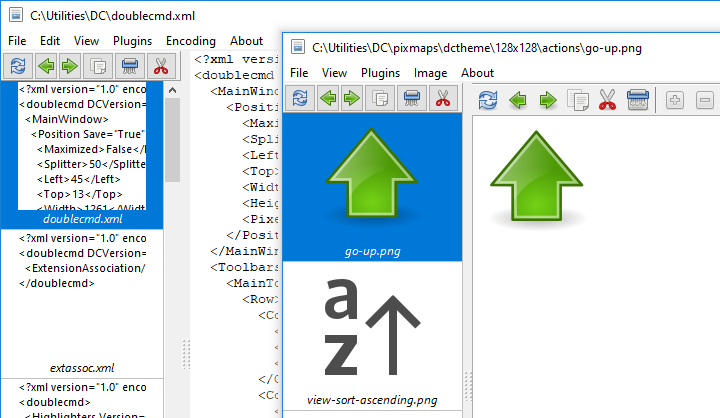The width and height of the screenshot is (720, 418).
Task: Open Plugins menu in go-up.png window
Action: pos(380,73)
